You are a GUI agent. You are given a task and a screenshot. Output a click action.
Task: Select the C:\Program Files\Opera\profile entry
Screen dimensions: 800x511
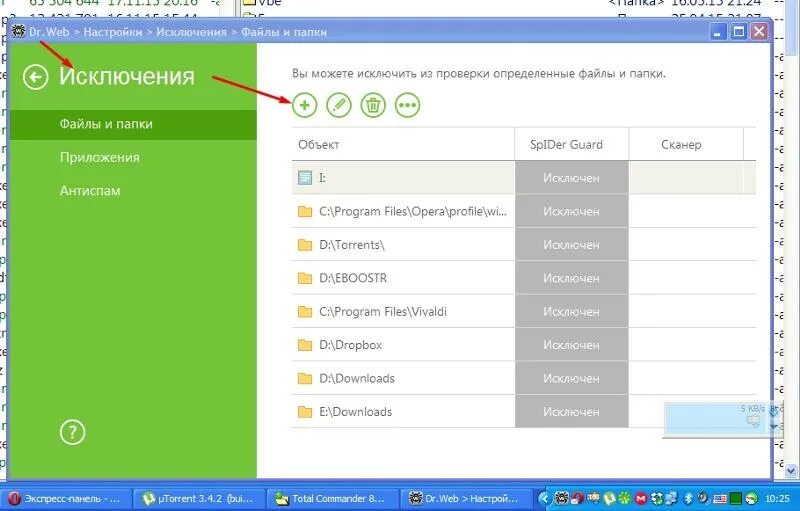coord(403,211)
